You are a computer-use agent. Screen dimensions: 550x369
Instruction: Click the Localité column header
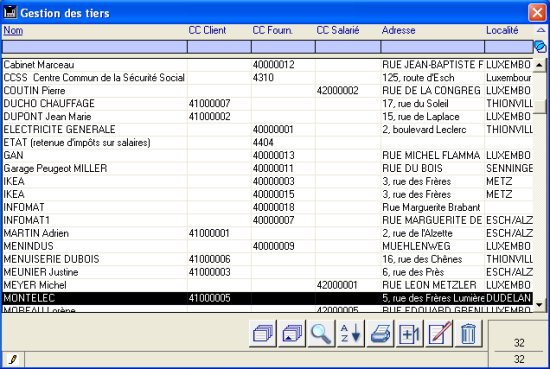tap(502, 30)
